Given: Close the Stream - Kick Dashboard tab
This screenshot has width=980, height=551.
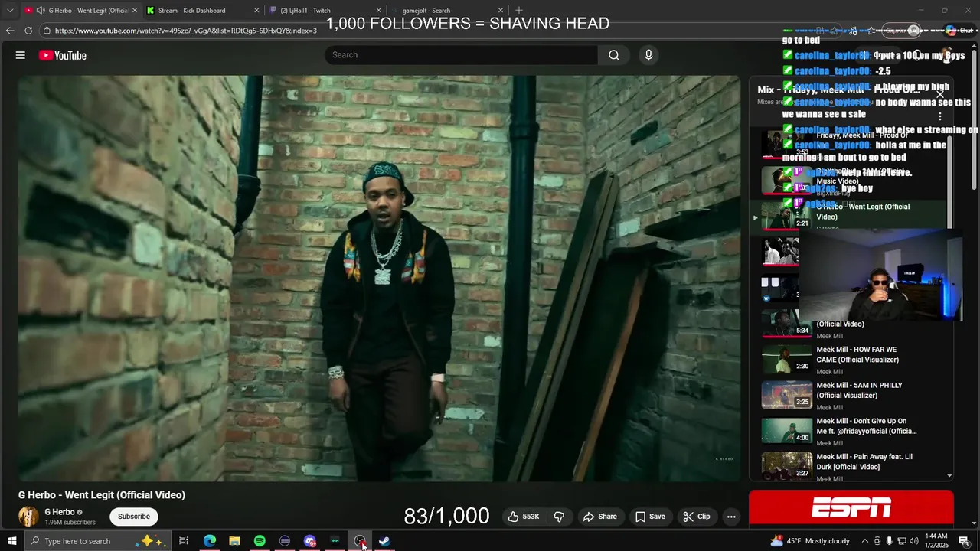Looking at the screenshot, I should coord(256,11).
